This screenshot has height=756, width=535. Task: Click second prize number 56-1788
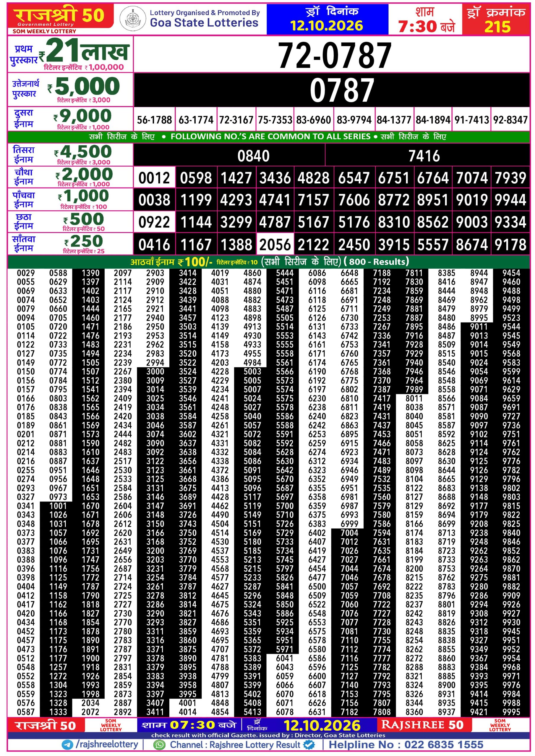pos(155,120)
